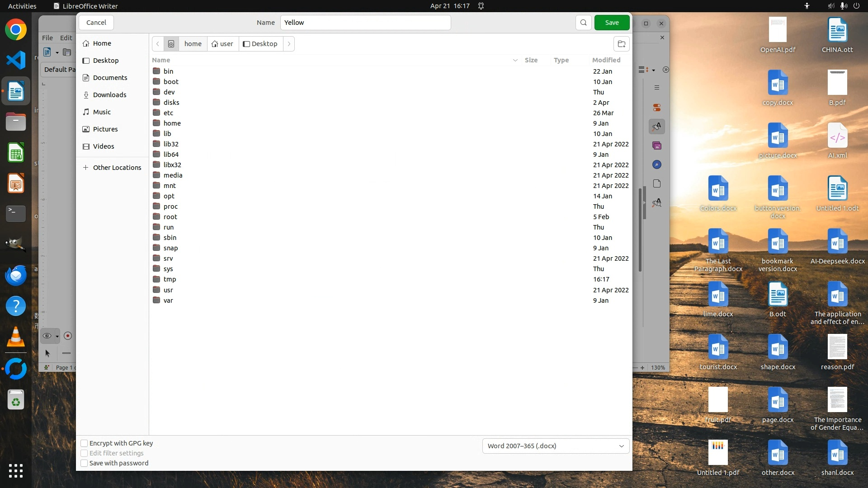Expand Other Locations in the sidebar
This screenshot has width=868, height=488.
[117, 168]
